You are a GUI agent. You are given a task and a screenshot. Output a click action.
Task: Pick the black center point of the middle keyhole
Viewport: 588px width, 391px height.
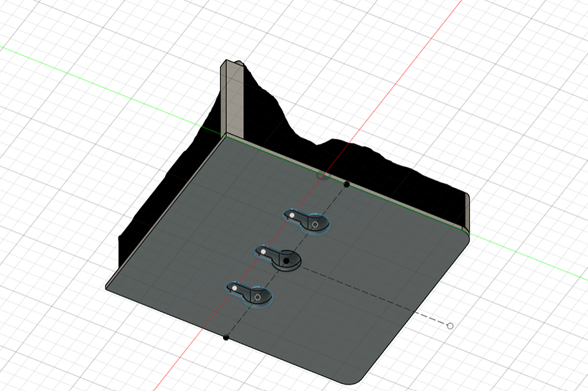287,261
